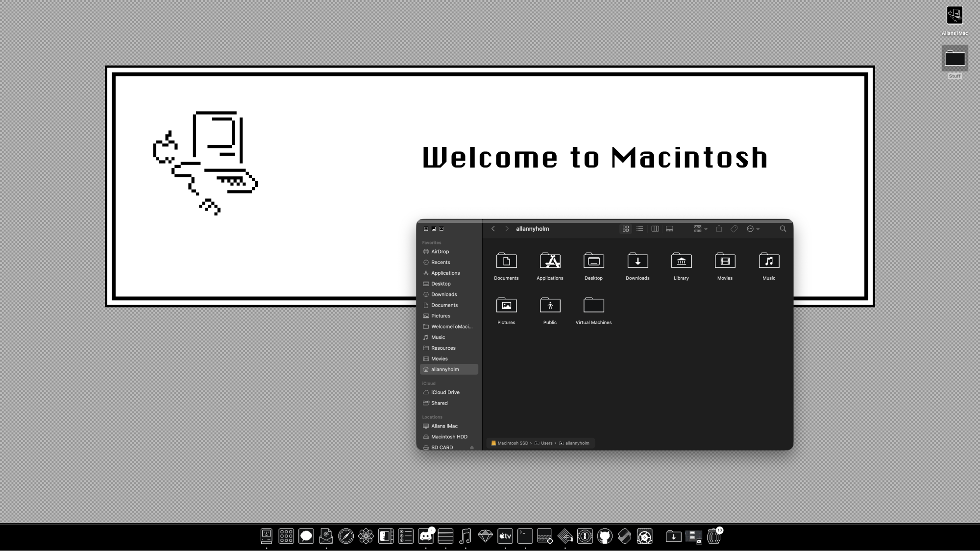980x551 pixels.
Task: Select Documents in sidebar Favorites
Action: click(449, 305)
